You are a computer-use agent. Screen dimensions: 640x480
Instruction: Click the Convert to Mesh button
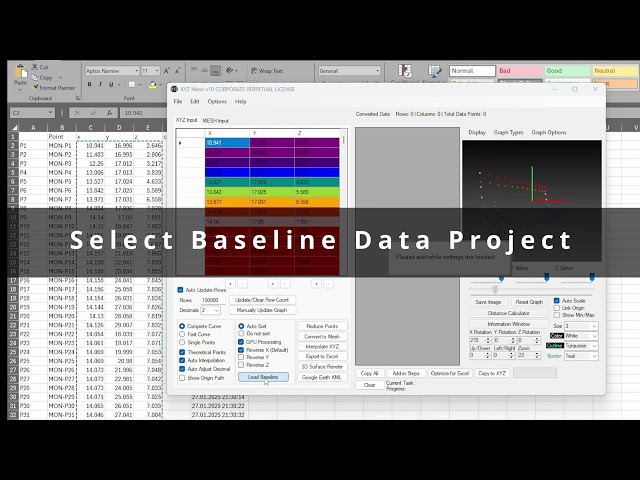[322, 337]
